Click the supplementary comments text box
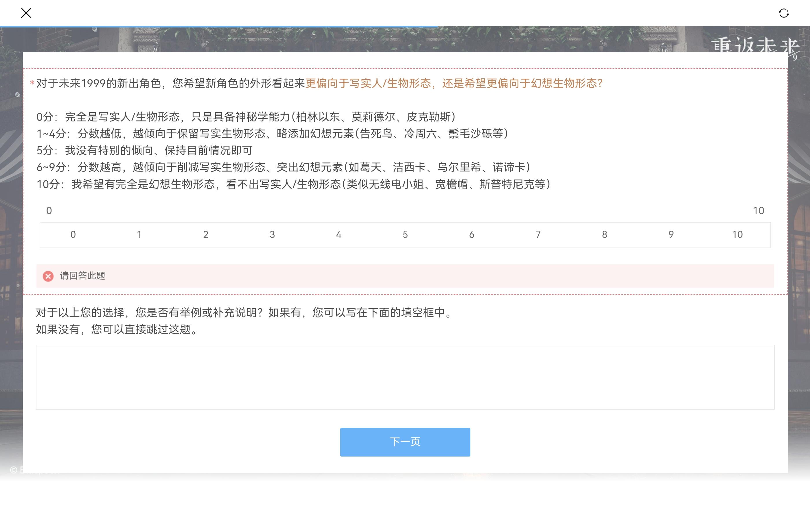 (x=405, y=377)
